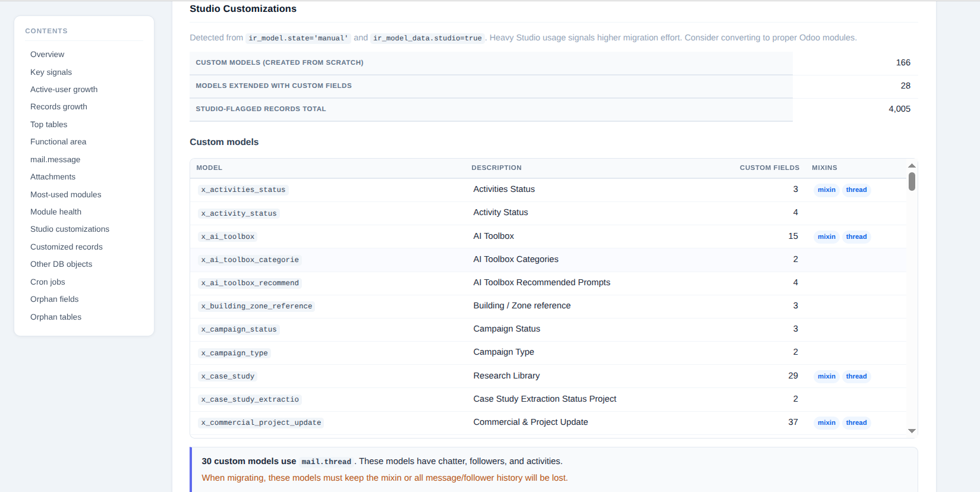The image size is (980, 492).
Task: Select the x_activity_status model name
Action: [x=239, y=213]
